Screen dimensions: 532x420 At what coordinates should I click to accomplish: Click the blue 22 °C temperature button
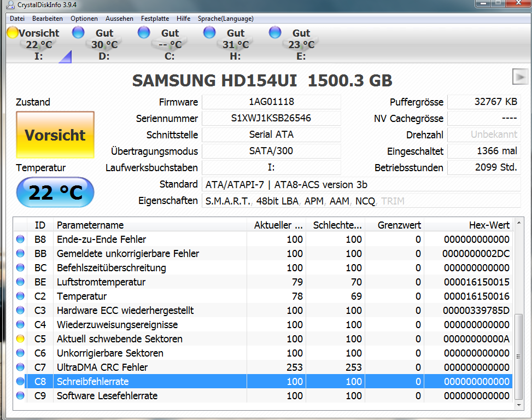pos(55,192)
